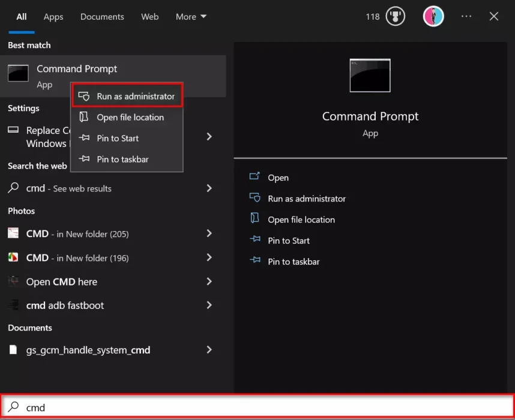The image size is (515, 420).
Task: Expand the CMD New folder (196) arrow
Action: [209, 257]
